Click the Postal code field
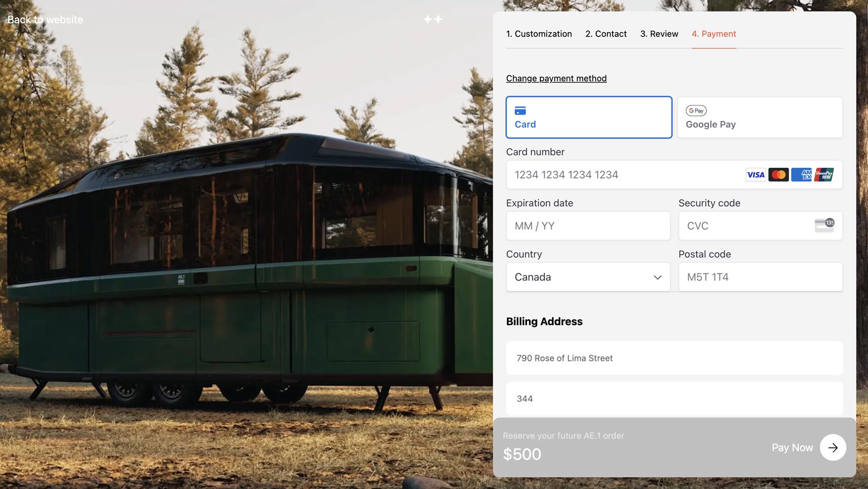Screen dimensions: 868x489 [760, 277]
